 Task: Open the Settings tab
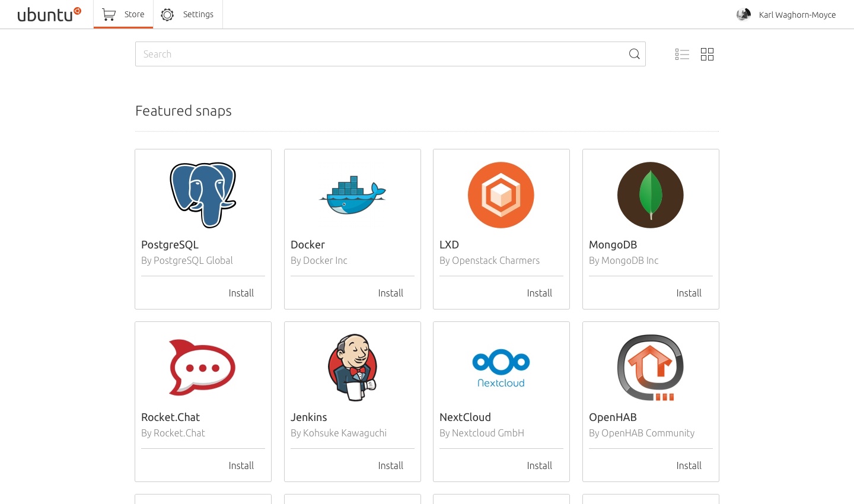pos(188,14)
